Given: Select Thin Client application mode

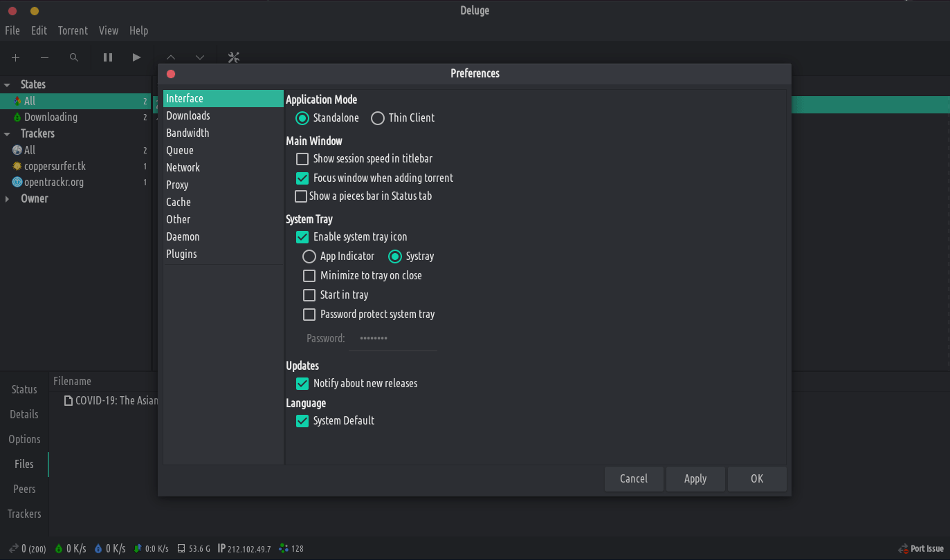Looking at the screenshot, I should click(x=378, y=118).
